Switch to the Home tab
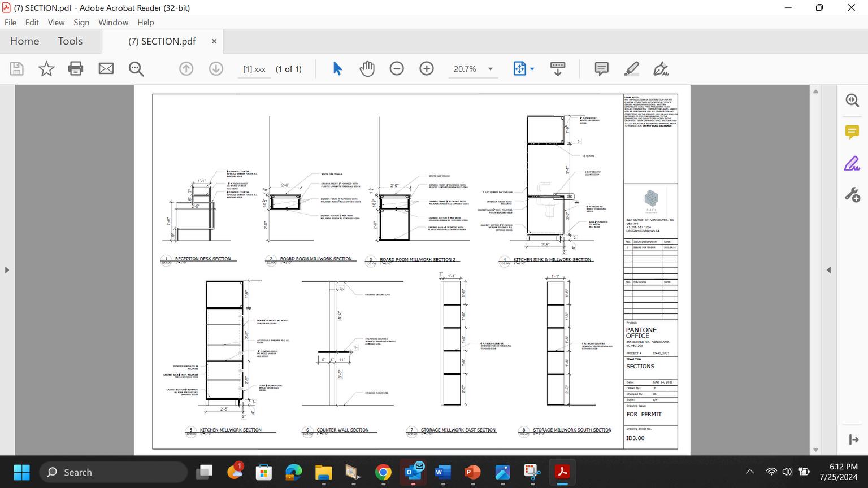868x488 pixels. click(24, 41)
